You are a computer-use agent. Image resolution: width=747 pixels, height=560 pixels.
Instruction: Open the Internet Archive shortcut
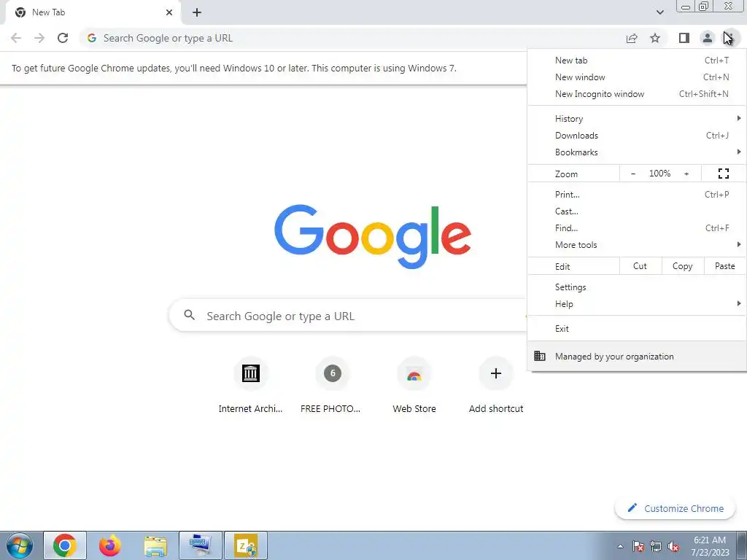[251, 385]
